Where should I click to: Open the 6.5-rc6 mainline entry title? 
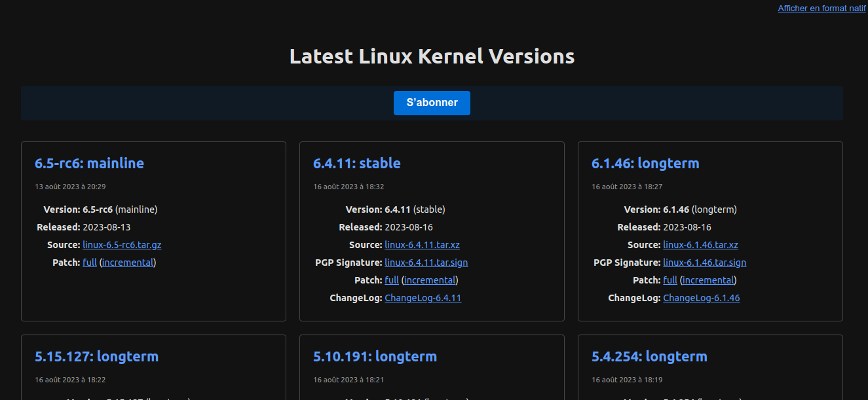(89, 163)
